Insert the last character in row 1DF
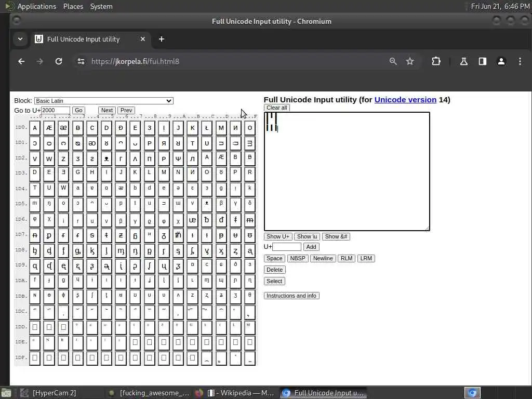This screenshot has width=532, height=399. (x=250, y=358)
